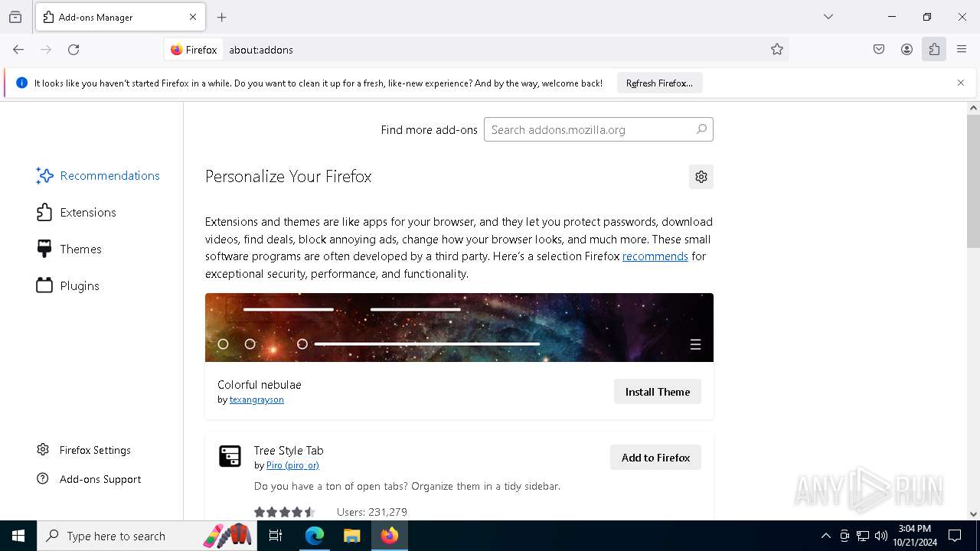The width and height of the screenshot is (980, 551).
Task: Click page vertical scrollbar thumb
Action: click(973, 181)
